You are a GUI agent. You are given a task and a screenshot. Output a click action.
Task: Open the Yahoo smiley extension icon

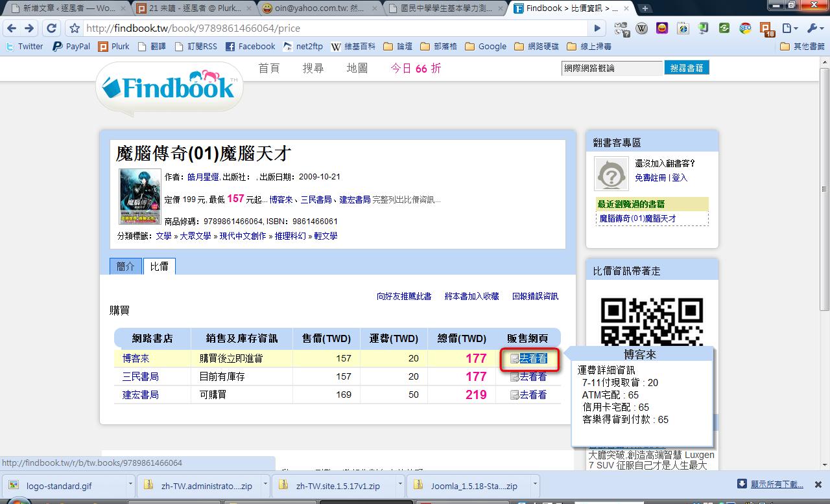(662, 29)
